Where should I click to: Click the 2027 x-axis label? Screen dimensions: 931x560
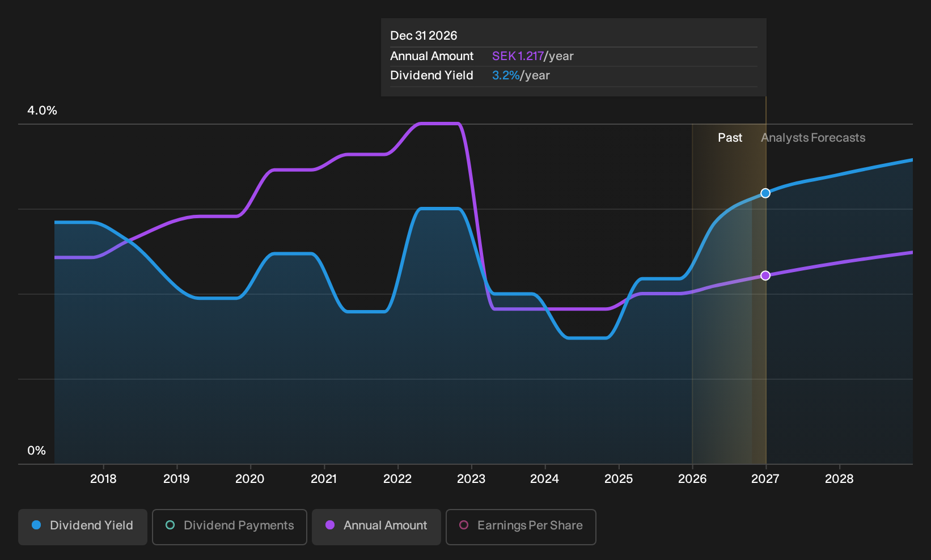pos(765,479)
